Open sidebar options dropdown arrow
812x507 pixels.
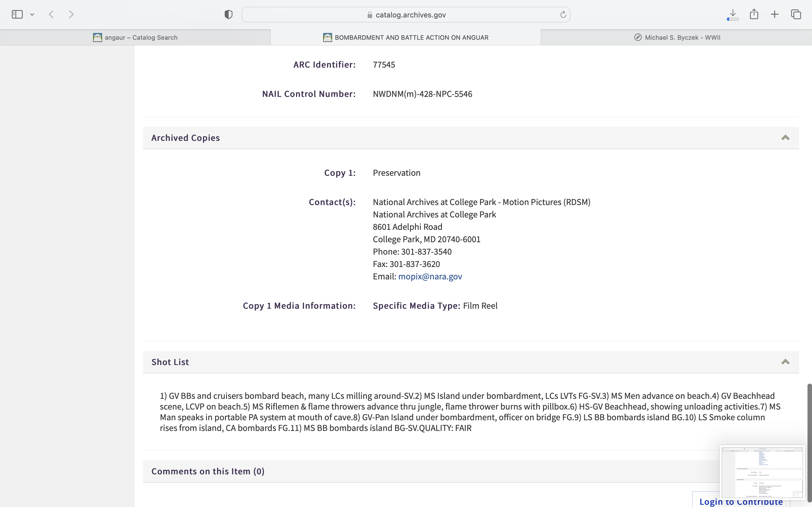click(32, 14)
